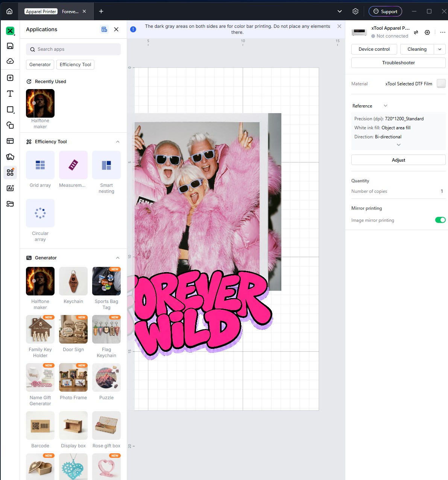Click the switch device arrows icon
Image resolution: width=448 pixels, height=480 pixels.
416,32
